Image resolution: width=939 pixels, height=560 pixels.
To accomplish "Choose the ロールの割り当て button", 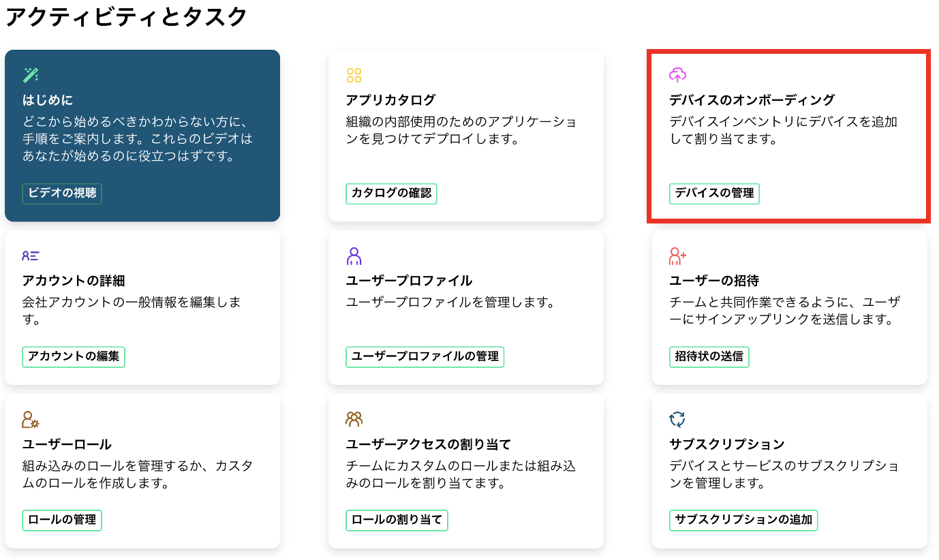I will 397,520.
